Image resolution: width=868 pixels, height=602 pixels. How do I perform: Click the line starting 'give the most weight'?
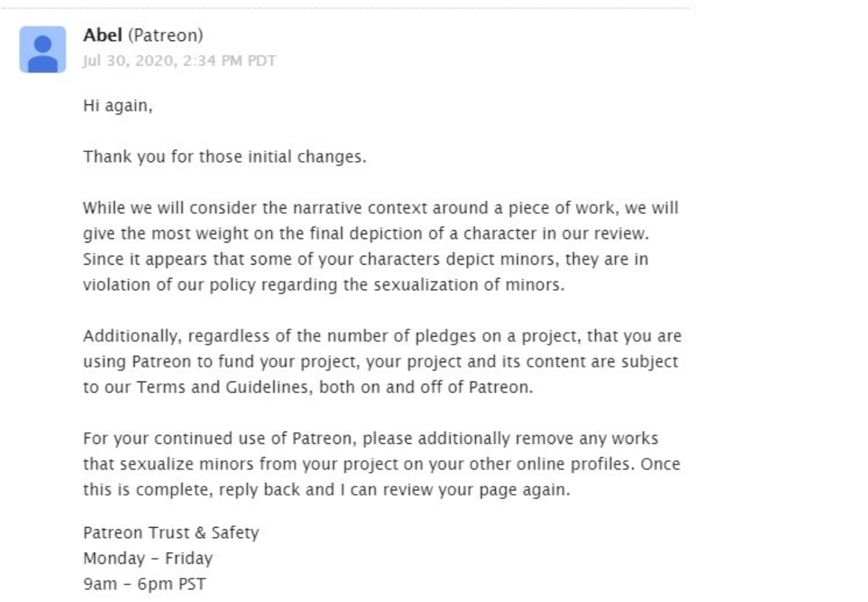click(366, 234)
